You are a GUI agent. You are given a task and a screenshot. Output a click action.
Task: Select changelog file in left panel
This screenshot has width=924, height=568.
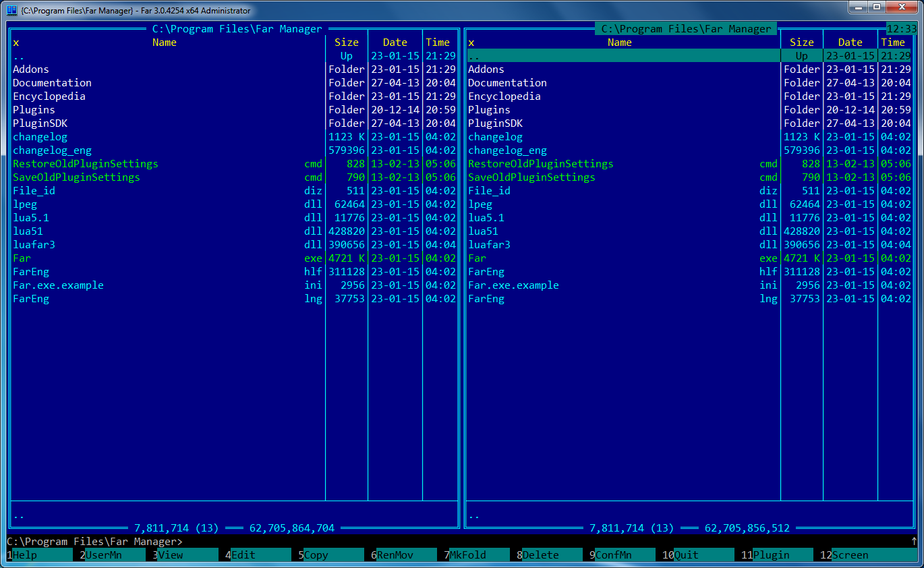coord(234,137)
